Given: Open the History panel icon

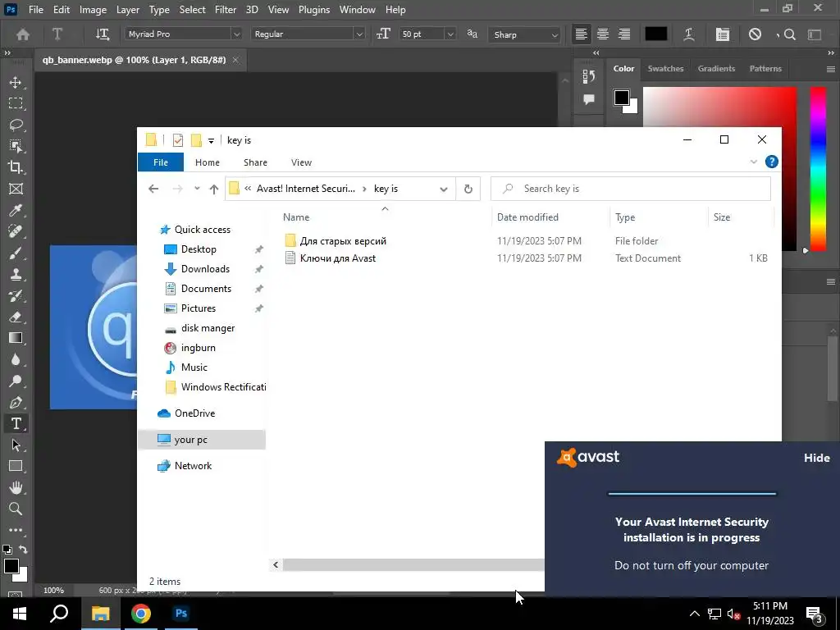Looking at the screenshot, I should (x=589, y=76).
